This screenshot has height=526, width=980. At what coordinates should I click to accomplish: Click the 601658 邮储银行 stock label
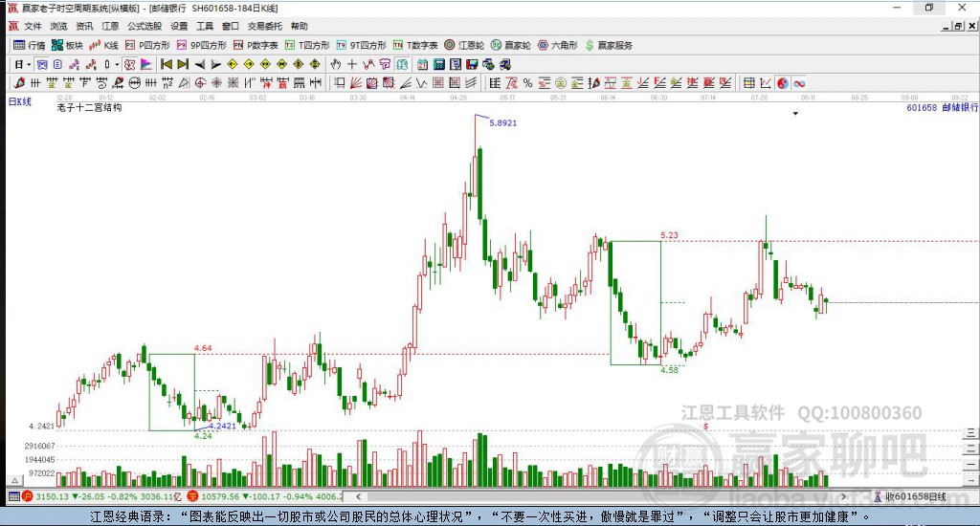(x=943, y=108)
